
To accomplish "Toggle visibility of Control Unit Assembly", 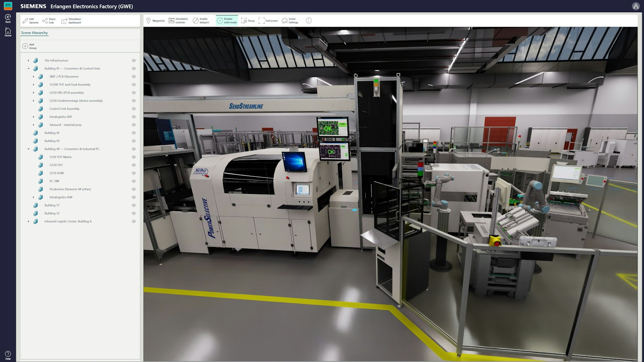I will pos(134,109).
